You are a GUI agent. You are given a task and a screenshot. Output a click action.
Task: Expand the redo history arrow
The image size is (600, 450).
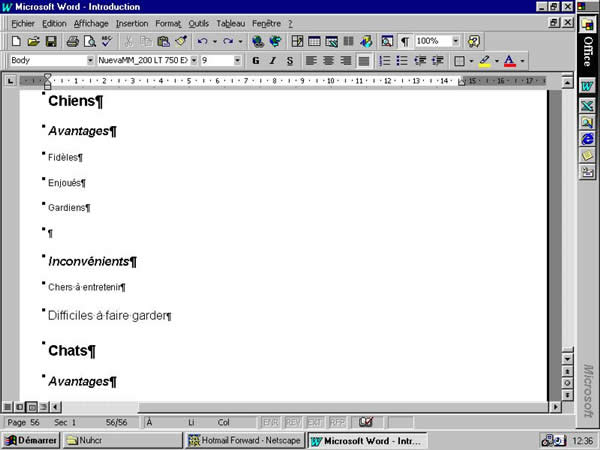coord(240,41)
